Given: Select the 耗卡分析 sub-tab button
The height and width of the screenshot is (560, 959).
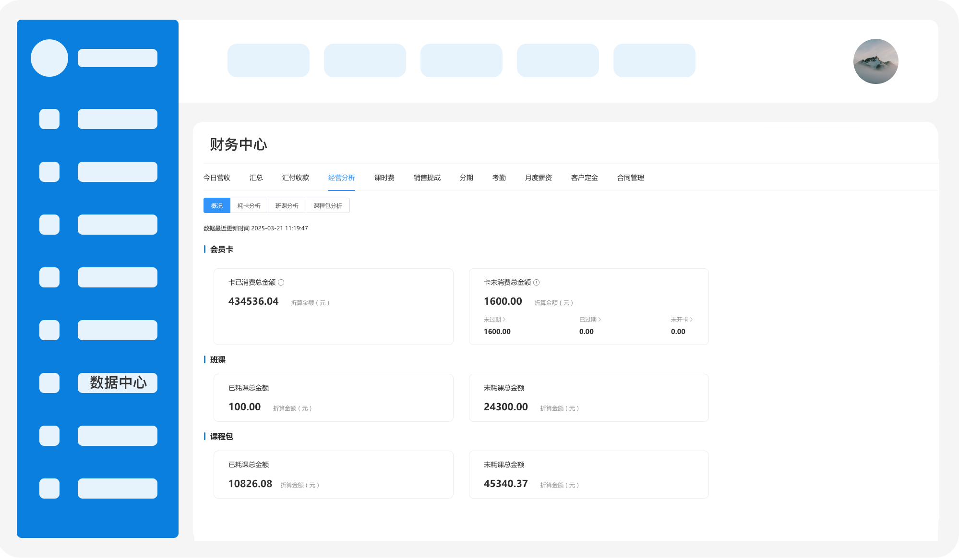Looking at the screenshot, I should click(249, 206).
